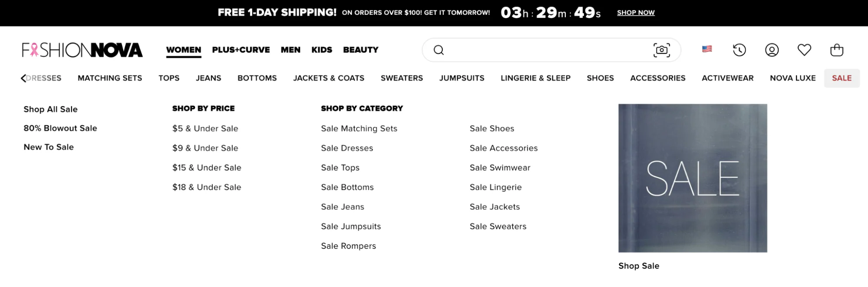Click the search magnifier icon

(x=439, y=50)
